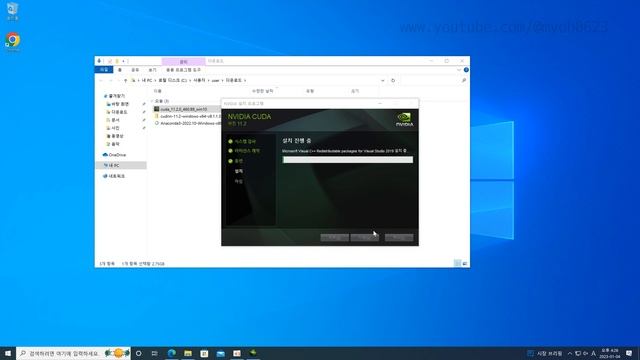Open the Office app on the taskbar
Screen dimensions: 640x360
(237, 353)
